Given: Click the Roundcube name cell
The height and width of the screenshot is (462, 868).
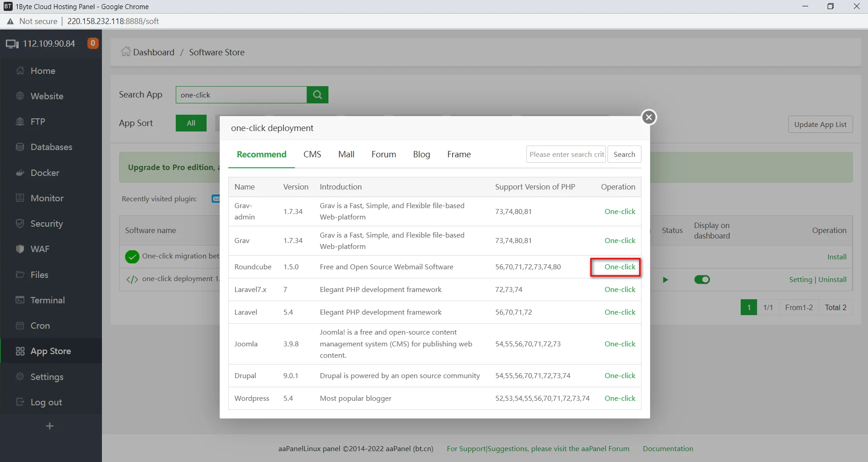Looking at the screenshot, I should coord(253,267).
